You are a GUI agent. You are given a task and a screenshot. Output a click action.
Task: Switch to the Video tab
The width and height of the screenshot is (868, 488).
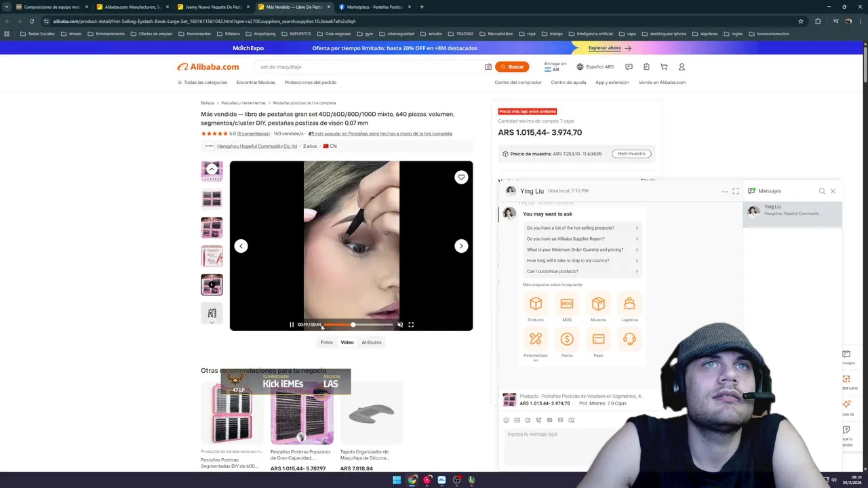pyautogui.click(x=347, y=342)
